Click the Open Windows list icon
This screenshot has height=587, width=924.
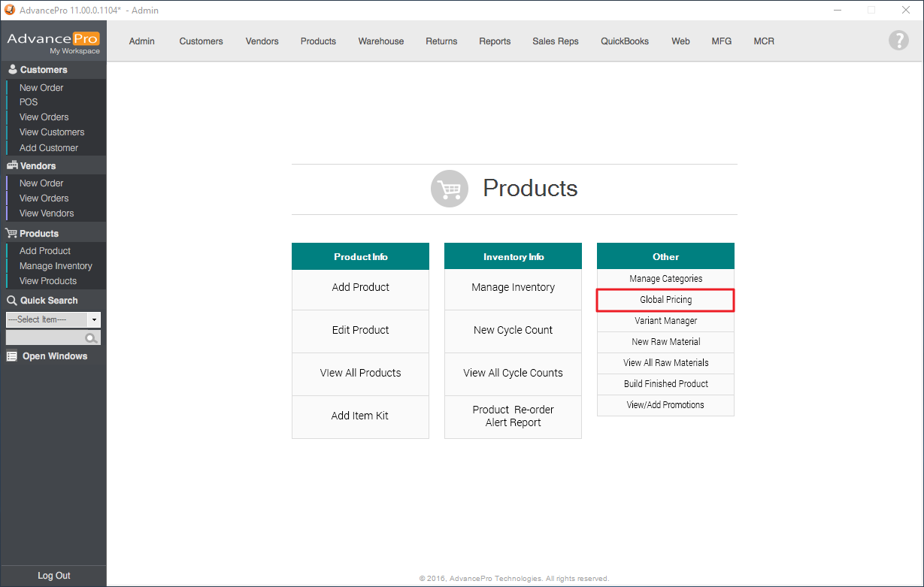[12, 356]
